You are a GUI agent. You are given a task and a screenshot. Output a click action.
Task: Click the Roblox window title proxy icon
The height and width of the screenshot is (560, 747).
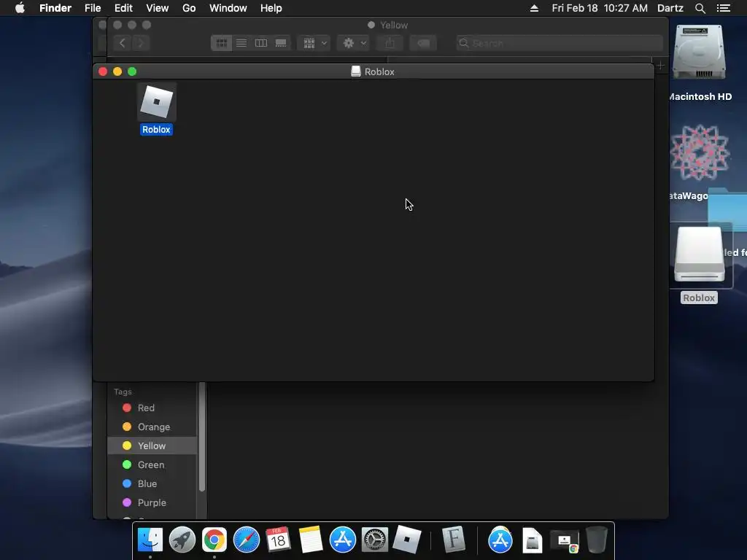point(355,71)
